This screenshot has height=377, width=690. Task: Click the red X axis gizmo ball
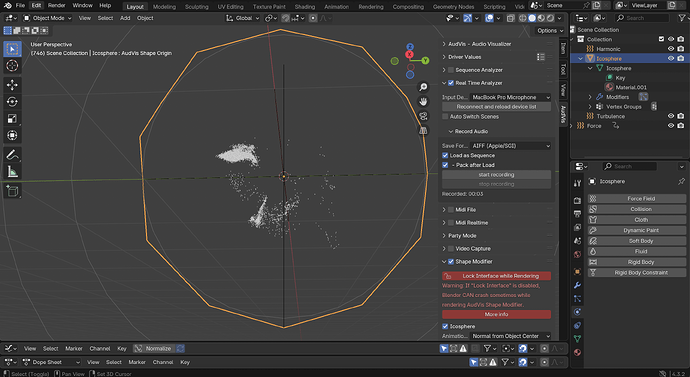[x=409, y=54]
